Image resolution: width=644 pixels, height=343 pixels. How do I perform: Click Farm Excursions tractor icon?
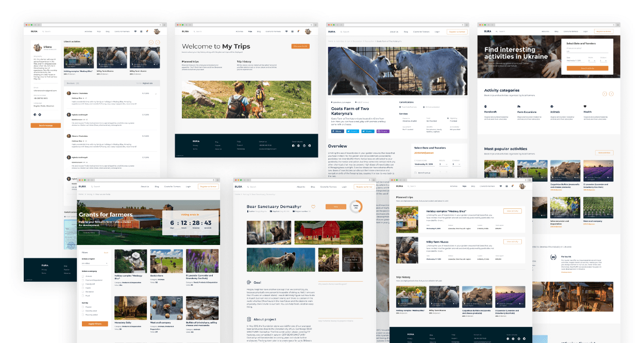519,106
